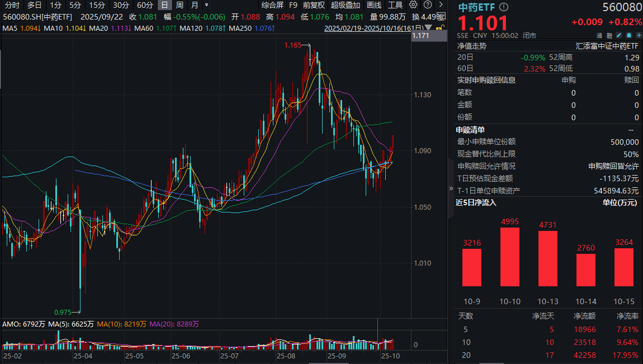
Task: Click the 超级叠加 overlay icon
Action: pos(345,5)
